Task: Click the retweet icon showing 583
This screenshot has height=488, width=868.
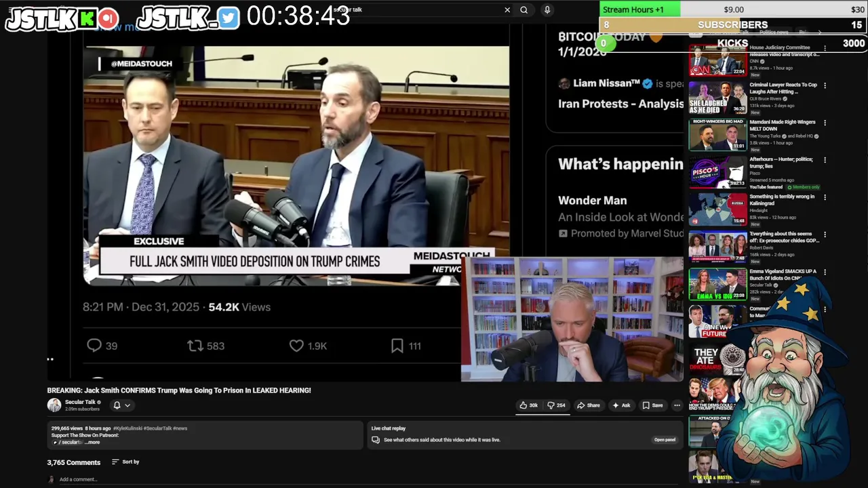Action: (195, 346)
